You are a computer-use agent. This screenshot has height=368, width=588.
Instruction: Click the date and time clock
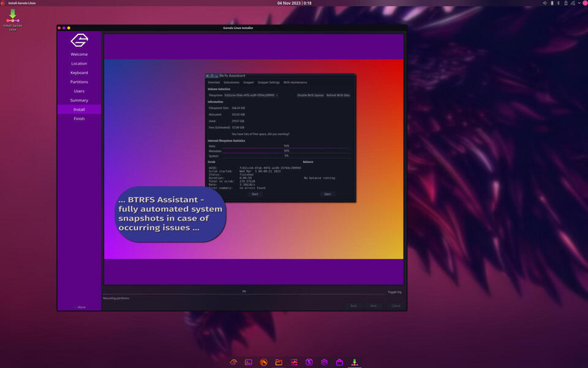[294, 3]
